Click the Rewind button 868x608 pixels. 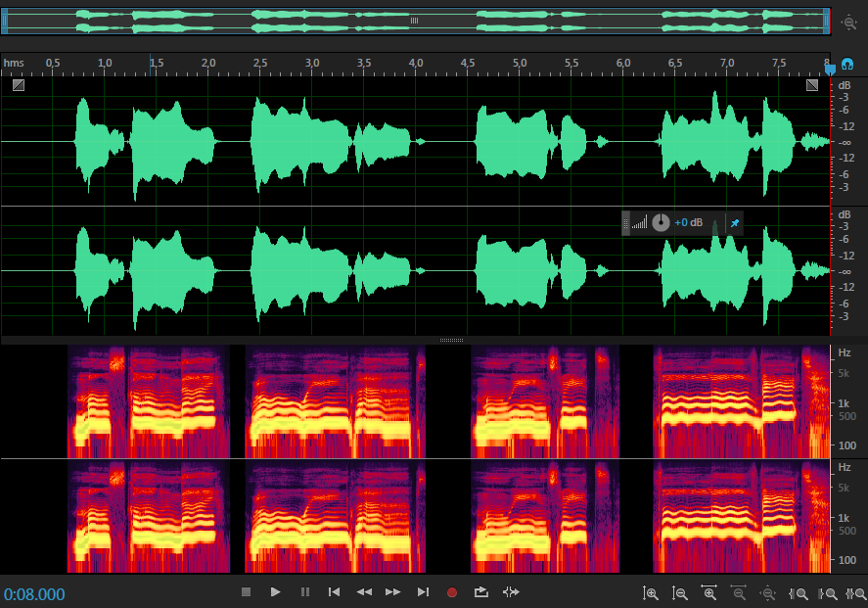coord(364,592)
